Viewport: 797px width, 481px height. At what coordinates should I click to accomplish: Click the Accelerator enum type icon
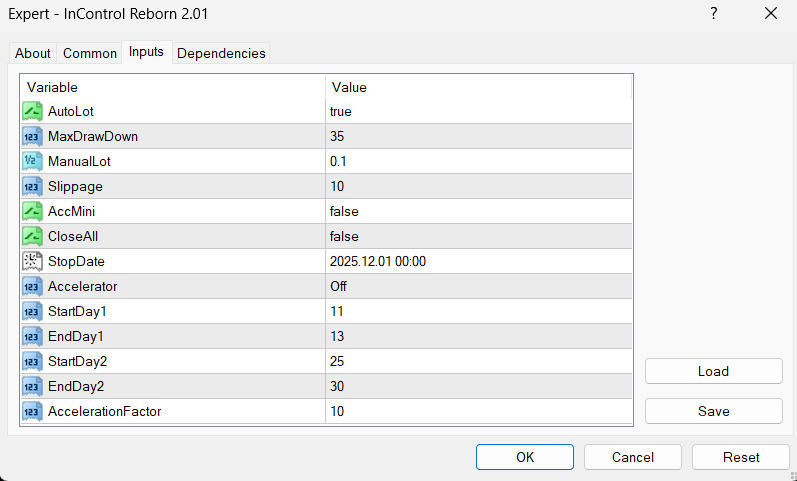(31, 287)
